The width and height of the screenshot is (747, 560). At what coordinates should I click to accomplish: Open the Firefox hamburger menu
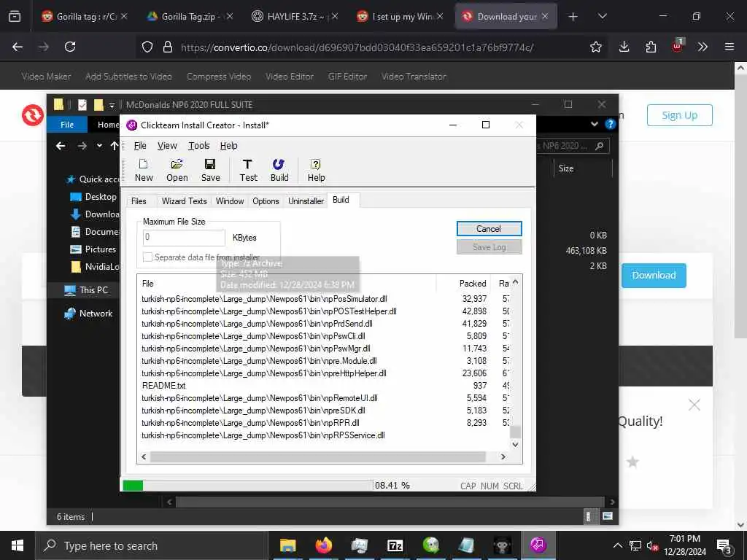click(x=729, y=47)
